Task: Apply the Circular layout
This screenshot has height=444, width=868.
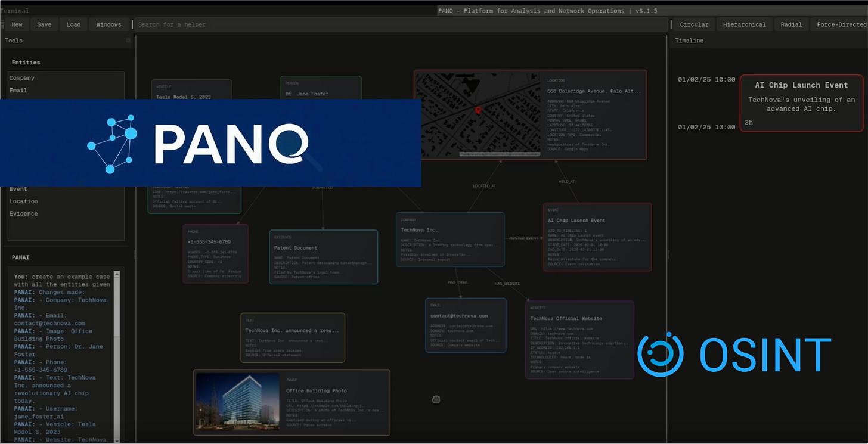Action: pyautogui.click(x=694, y=24)
